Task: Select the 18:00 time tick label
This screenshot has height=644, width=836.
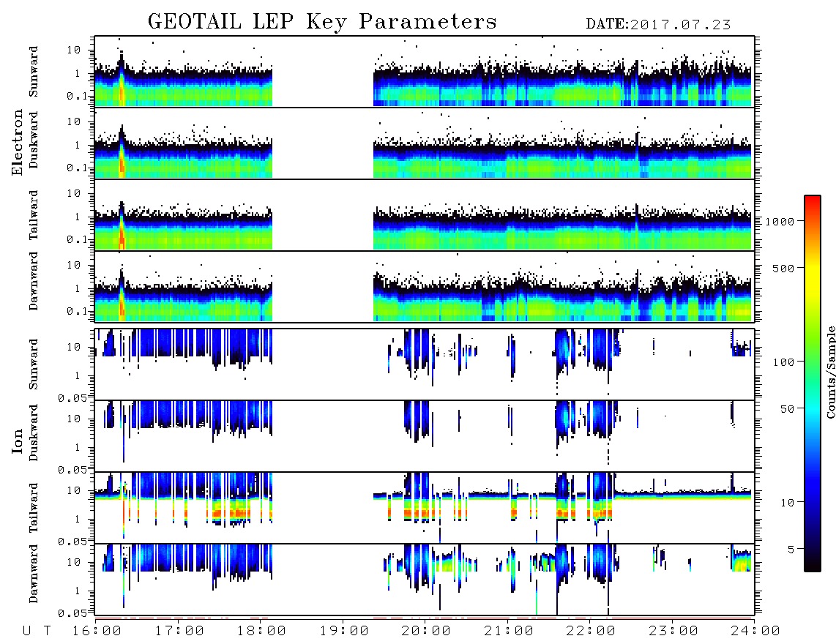Action: click(261, 632)
